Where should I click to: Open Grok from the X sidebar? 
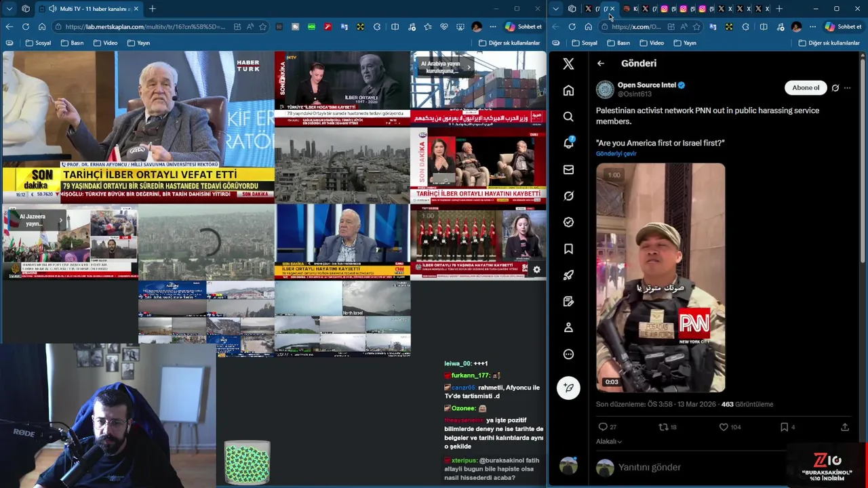(x=568, y=196)
